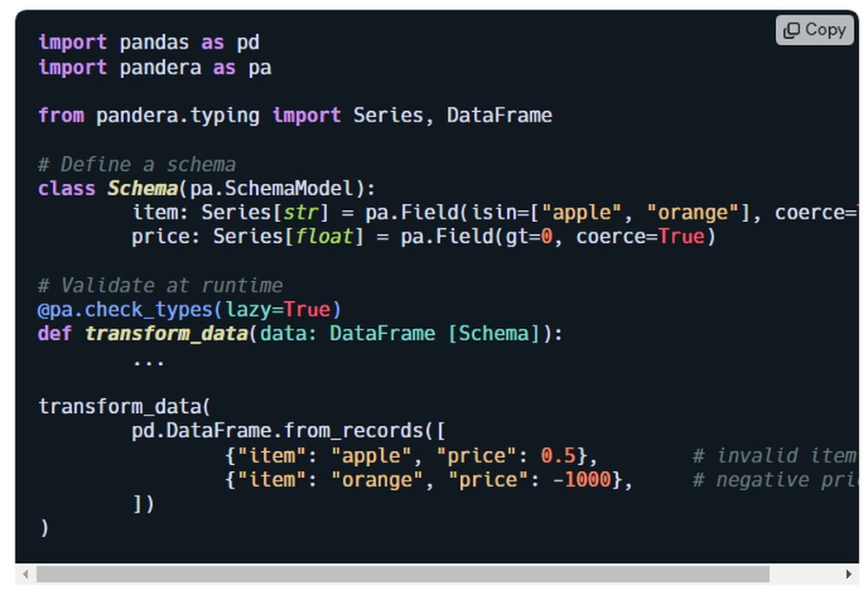Click the scrollbar's left arrow icon

(26, 573)
